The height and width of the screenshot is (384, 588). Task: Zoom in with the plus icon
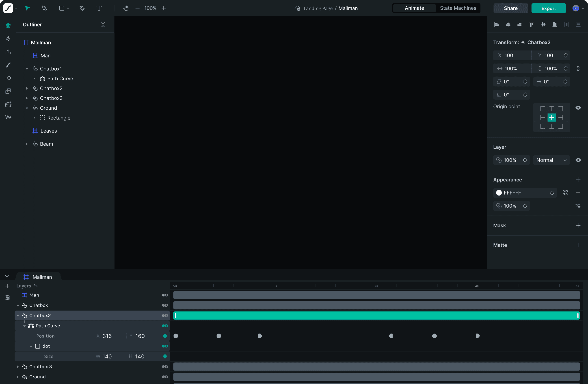tap(164, 8)
